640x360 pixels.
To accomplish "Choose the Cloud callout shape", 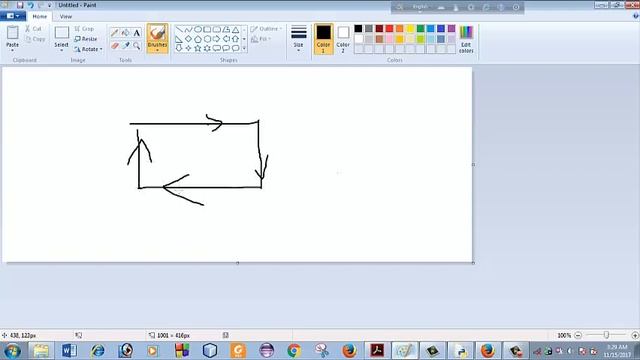I will click(x=236, y=48).
